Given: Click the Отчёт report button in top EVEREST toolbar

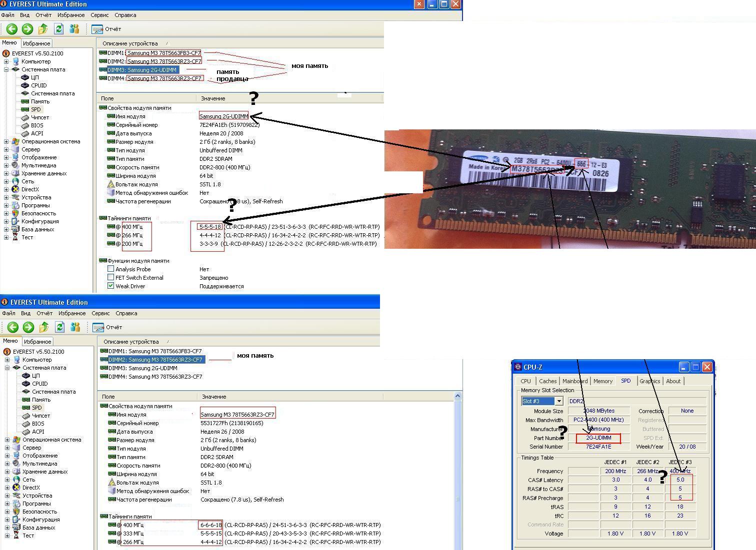Looking at the screenshot, I should (x=106, y=29).
